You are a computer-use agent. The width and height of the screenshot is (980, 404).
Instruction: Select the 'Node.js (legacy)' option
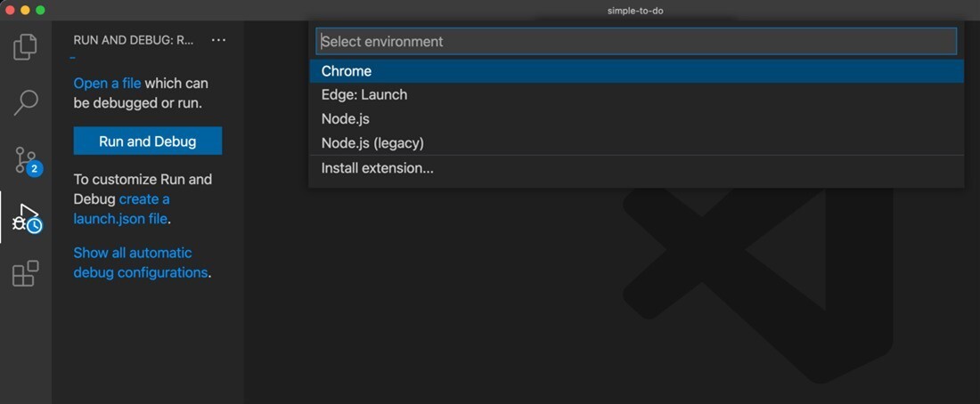pos(372,142)
